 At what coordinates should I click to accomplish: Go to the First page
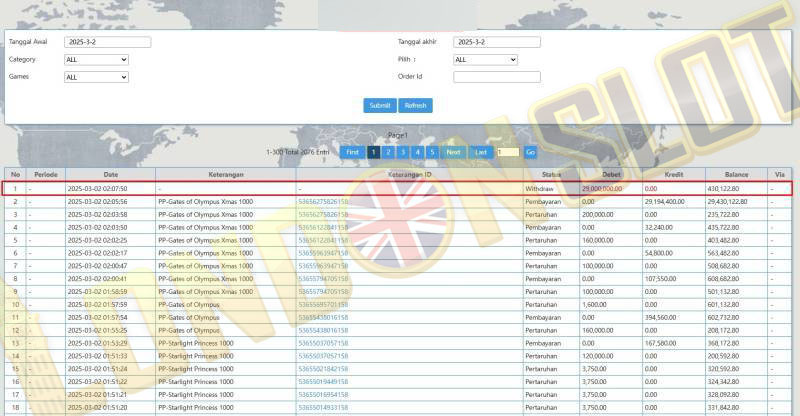pyautogui.click(x=353, y=152)
